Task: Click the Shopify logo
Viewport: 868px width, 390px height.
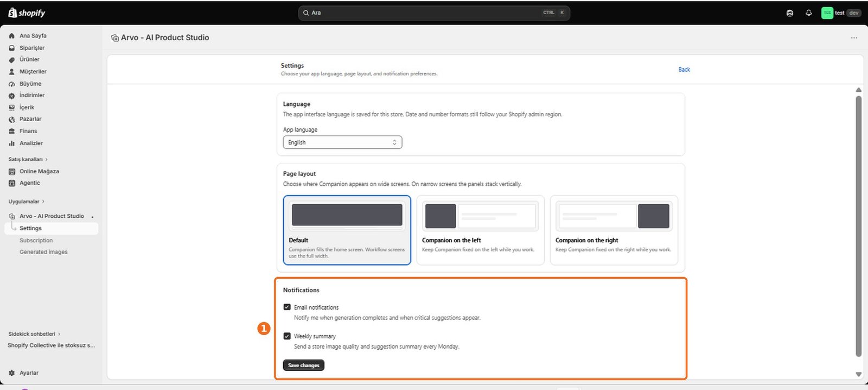Action: 27,12
